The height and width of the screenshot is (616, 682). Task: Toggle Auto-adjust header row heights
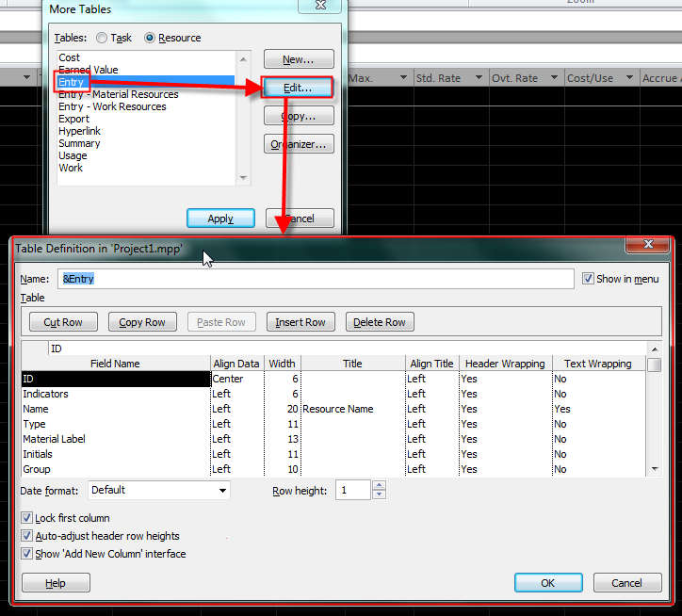pos(26,536)
